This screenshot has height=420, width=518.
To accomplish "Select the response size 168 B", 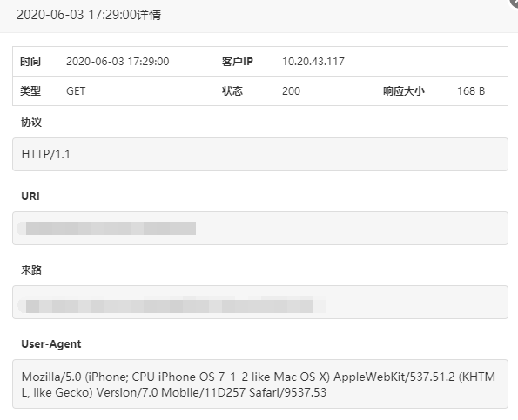I will 471,91.
